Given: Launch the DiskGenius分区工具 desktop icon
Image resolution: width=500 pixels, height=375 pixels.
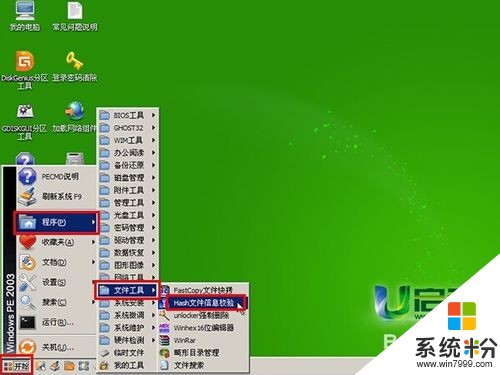Looking at the screenshot, I should tap(24, 70).
